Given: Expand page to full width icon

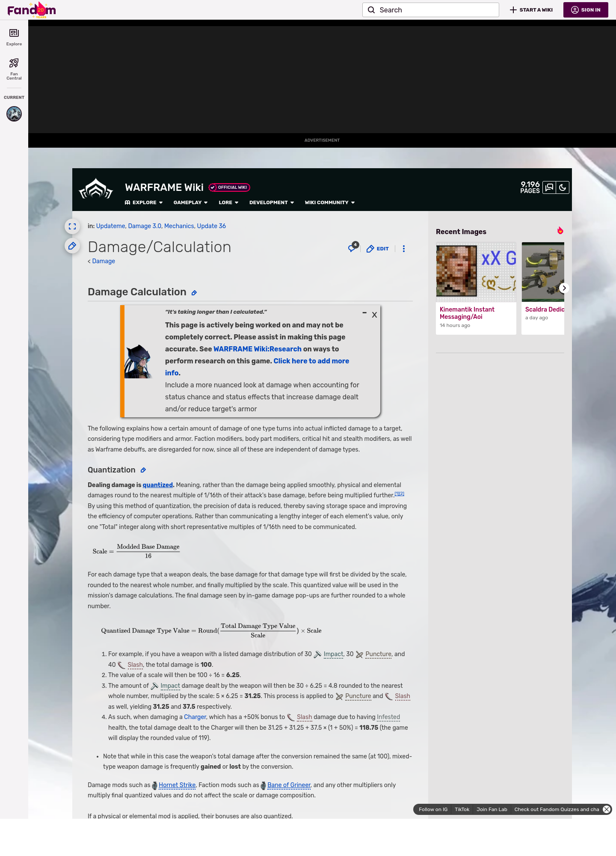Looking at the screenshot, I should [x=72, y=226].
